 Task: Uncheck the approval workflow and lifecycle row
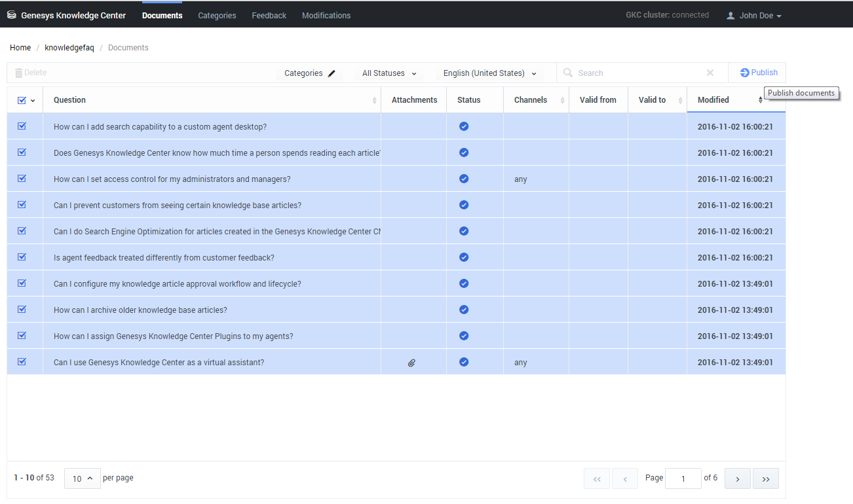pos(22,283)
